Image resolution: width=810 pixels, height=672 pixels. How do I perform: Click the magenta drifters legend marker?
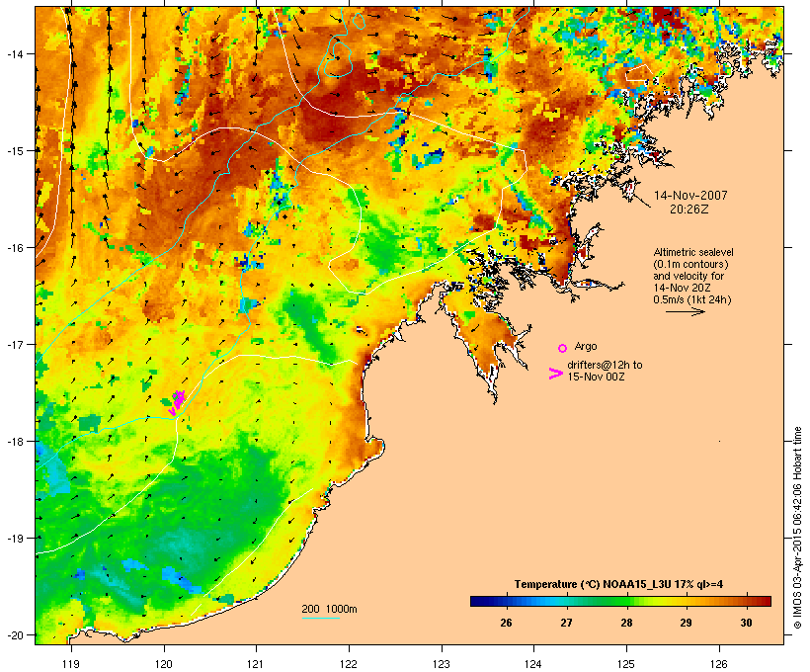coord(555,374)
